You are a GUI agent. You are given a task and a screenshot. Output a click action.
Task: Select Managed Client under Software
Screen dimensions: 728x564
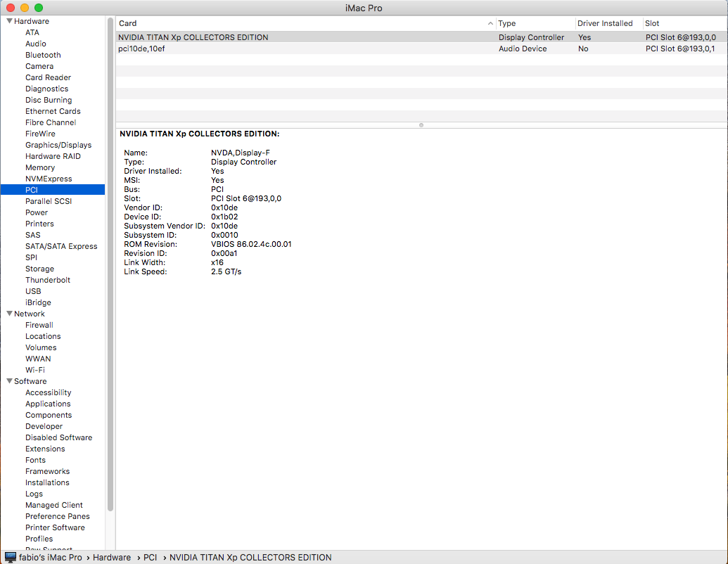(x=54, y=505)
